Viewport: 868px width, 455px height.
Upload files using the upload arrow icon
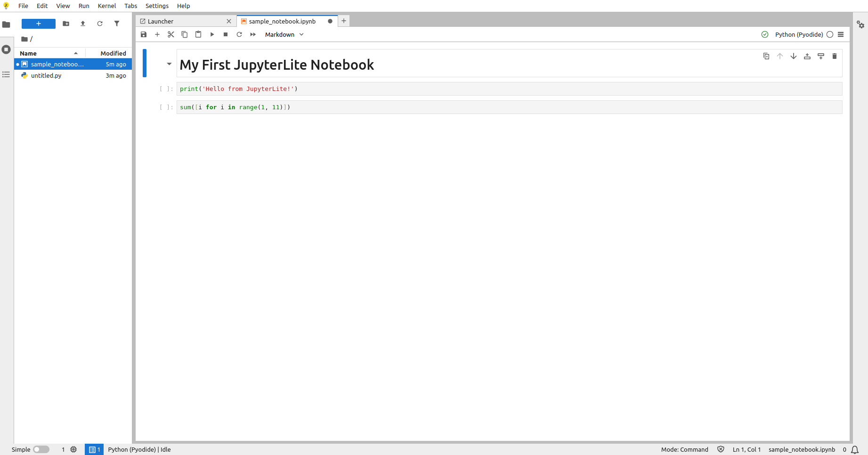coord(83,24)
